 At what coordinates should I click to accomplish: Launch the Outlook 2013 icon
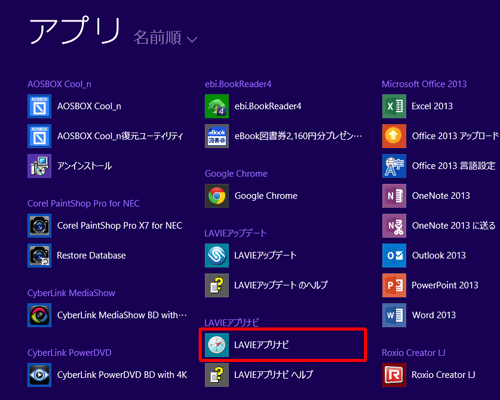click(394, 256)
